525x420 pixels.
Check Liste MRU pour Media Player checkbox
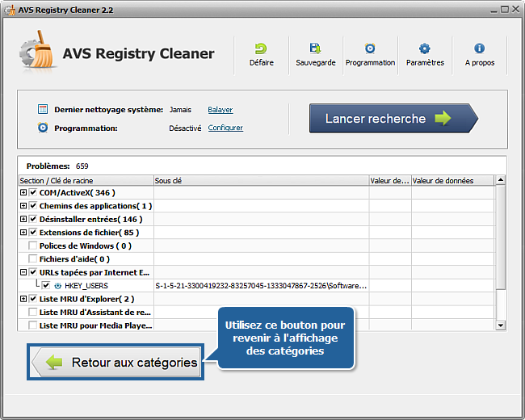point(33,325)
